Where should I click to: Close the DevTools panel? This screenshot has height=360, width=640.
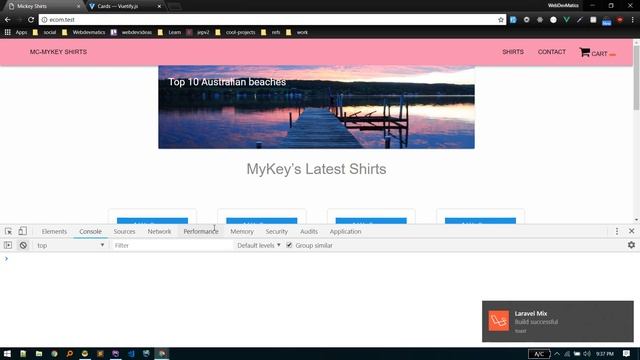pyautogui.click(x=631, y=231)
